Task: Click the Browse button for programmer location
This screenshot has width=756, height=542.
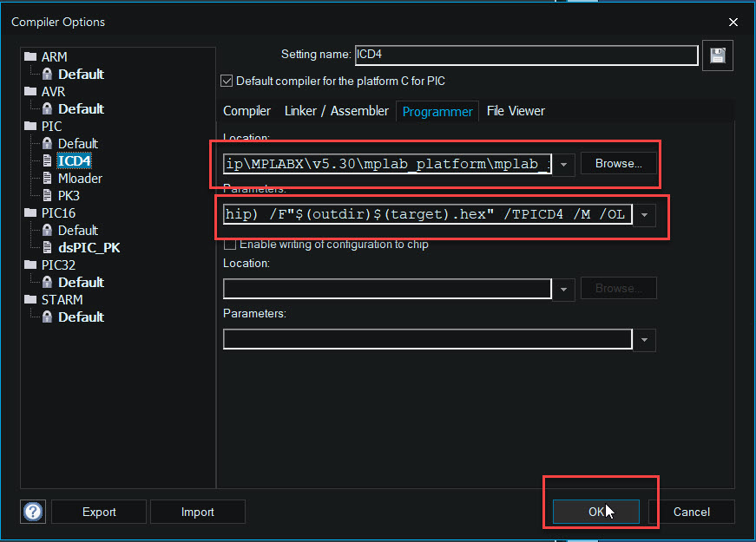Action: click(x=619, y=163)
